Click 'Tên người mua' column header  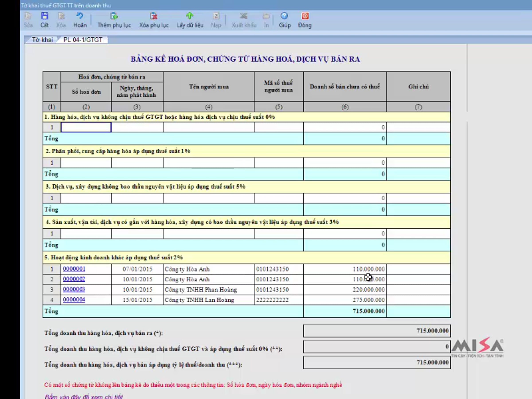tap(209, 87)
